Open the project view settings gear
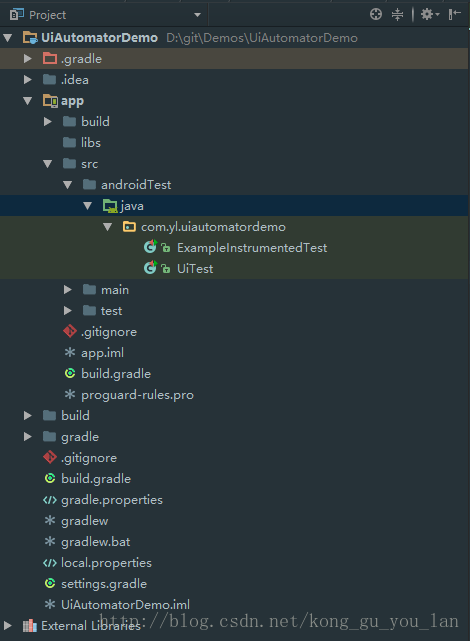Viewport: 470px width, 641px height. pyautogui.click(x=430, y=15)
